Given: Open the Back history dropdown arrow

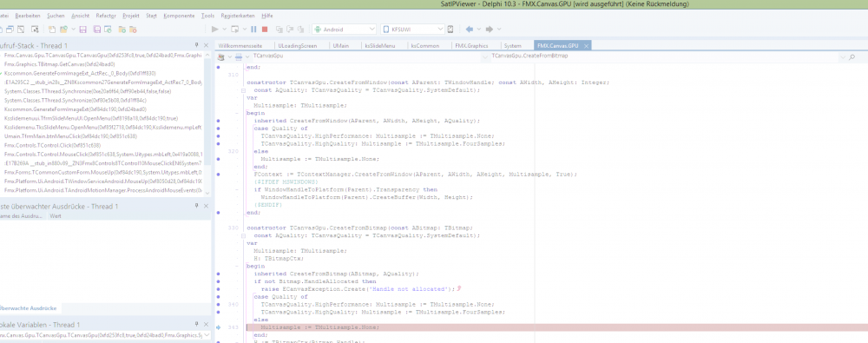Looking at the screenshot, I should [478, 29].
